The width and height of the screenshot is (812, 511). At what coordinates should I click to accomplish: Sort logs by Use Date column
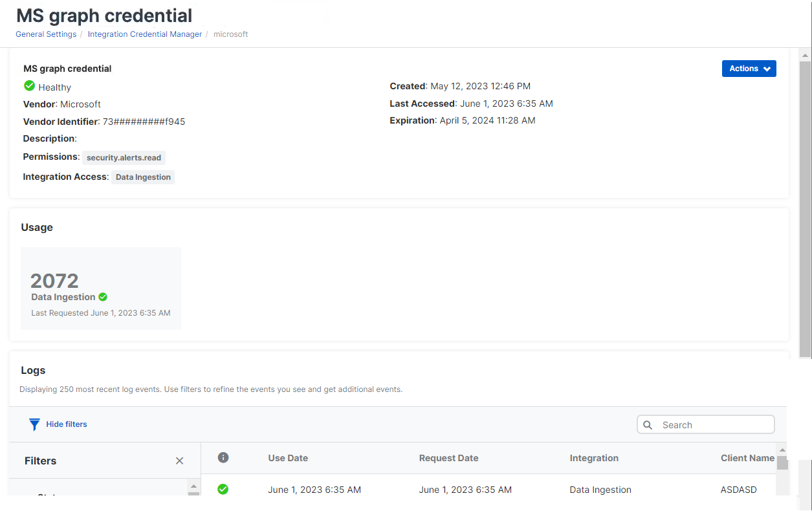[x=288, y=458]
